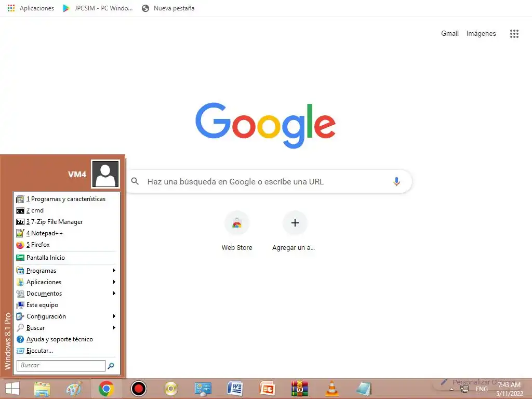Launch Microsoft Word from taskbar
The image size is (532, 399).
(235, 389)
